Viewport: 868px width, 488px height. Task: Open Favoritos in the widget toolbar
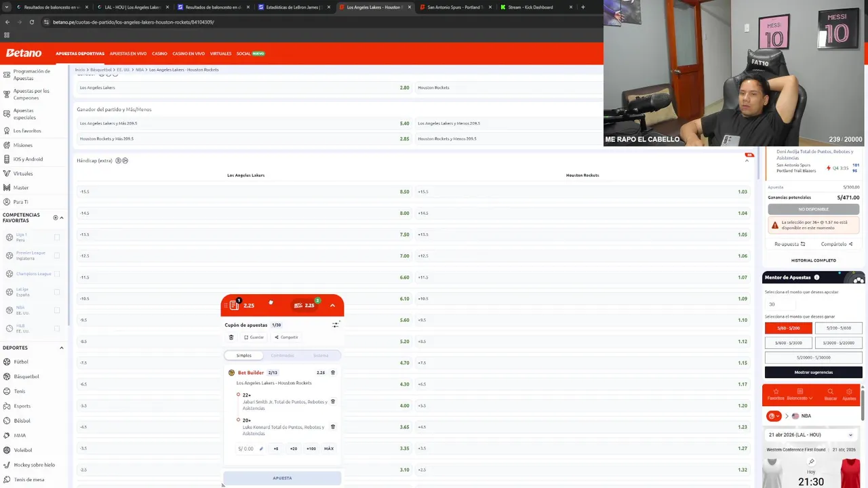[776, 394]
